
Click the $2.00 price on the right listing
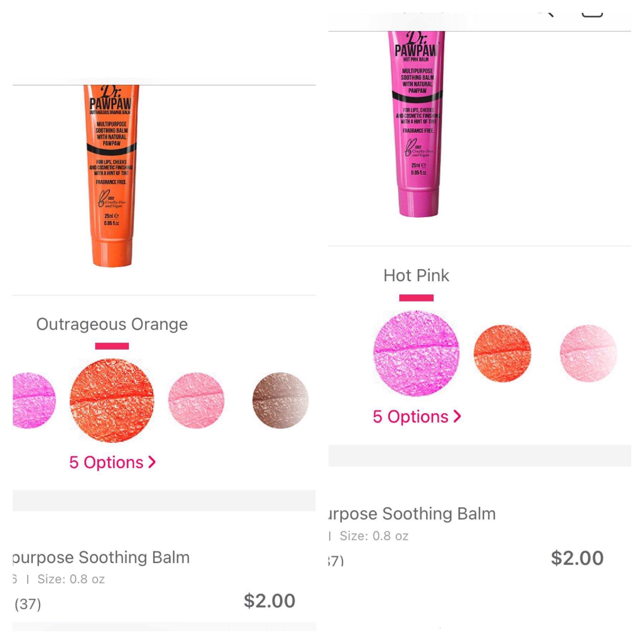click(x=577, y=558)
